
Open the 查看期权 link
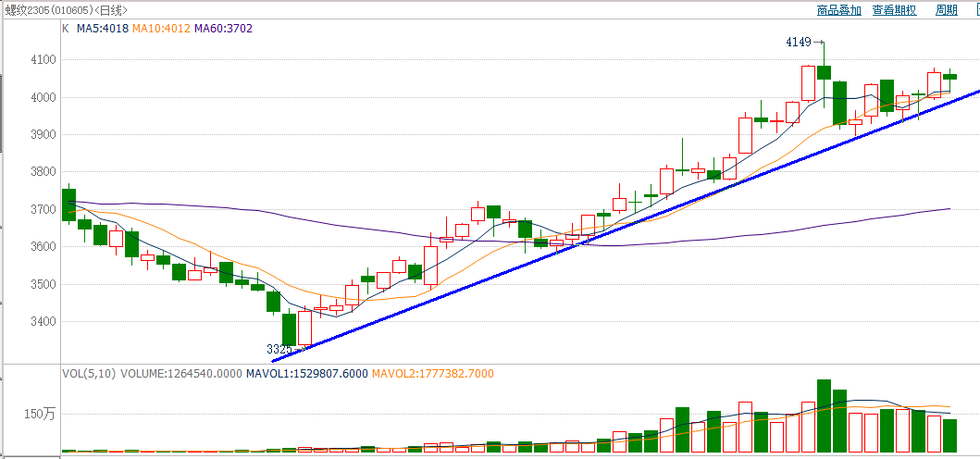[894, 10]
